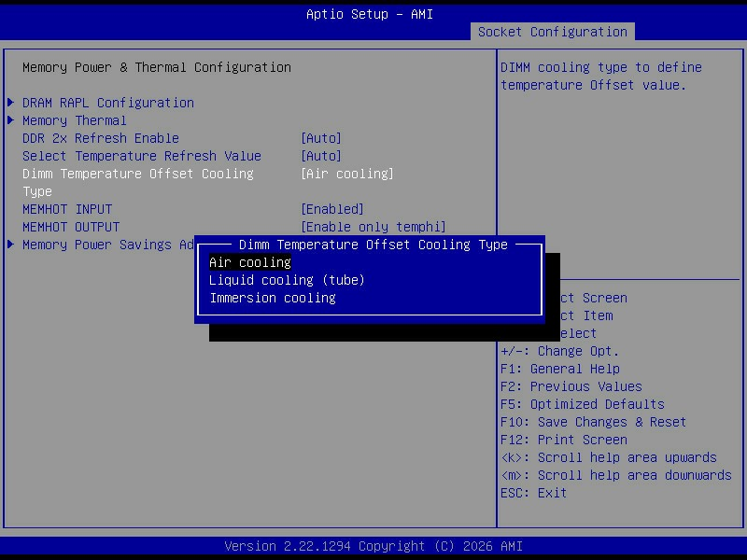Click the Version 2.22.1294 copyright footer
Viewport: 747px width, 560px height.
(x=373, y=546)
